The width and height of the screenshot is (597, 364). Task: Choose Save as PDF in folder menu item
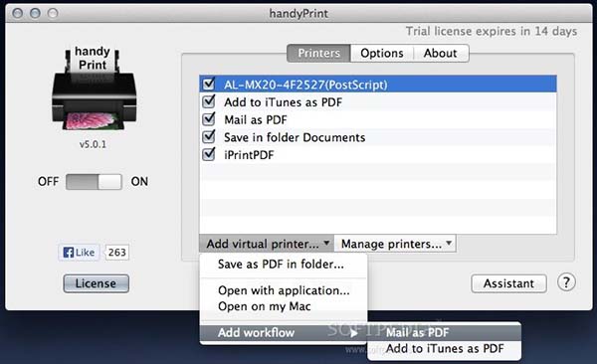tap(284, 265)
